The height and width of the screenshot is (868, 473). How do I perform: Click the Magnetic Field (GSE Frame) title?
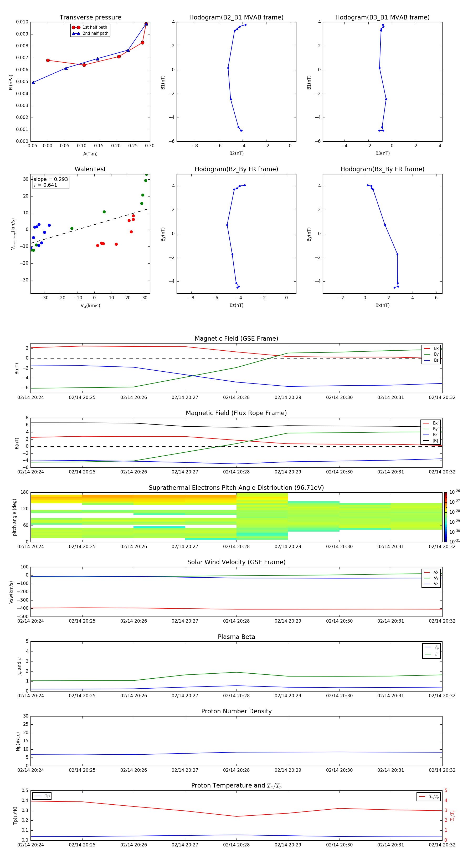(x=236, y=339)
